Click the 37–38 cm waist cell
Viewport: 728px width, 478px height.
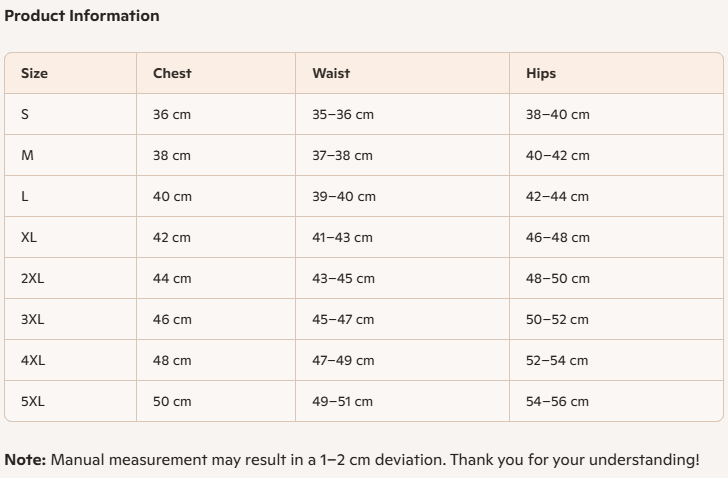(x=342, y=155)
